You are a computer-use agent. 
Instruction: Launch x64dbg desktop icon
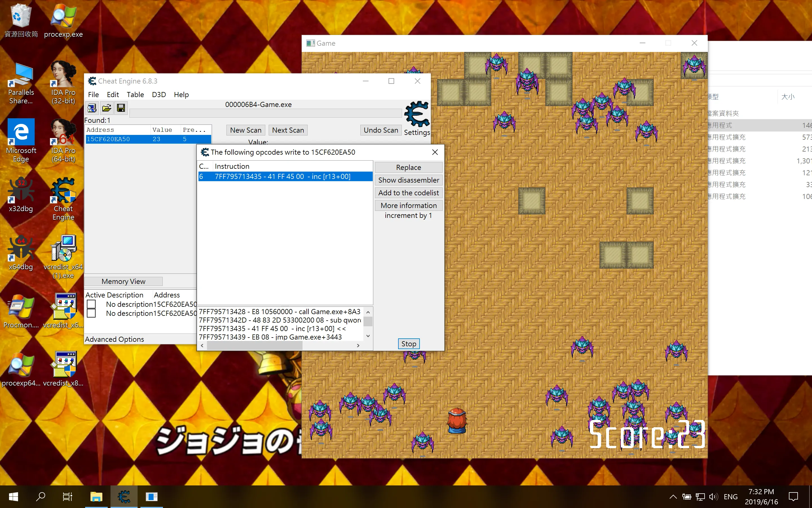[21, 253]
